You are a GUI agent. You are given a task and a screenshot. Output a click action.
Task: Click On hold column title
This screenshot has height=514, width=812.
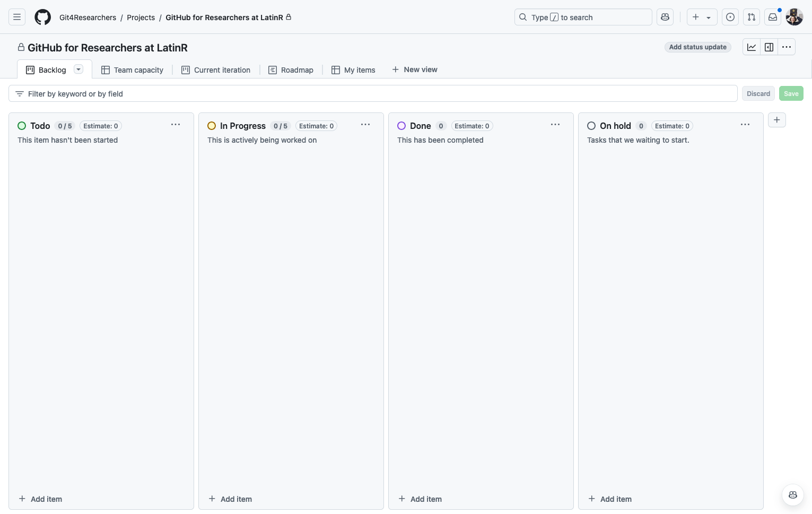click(616, 126)
